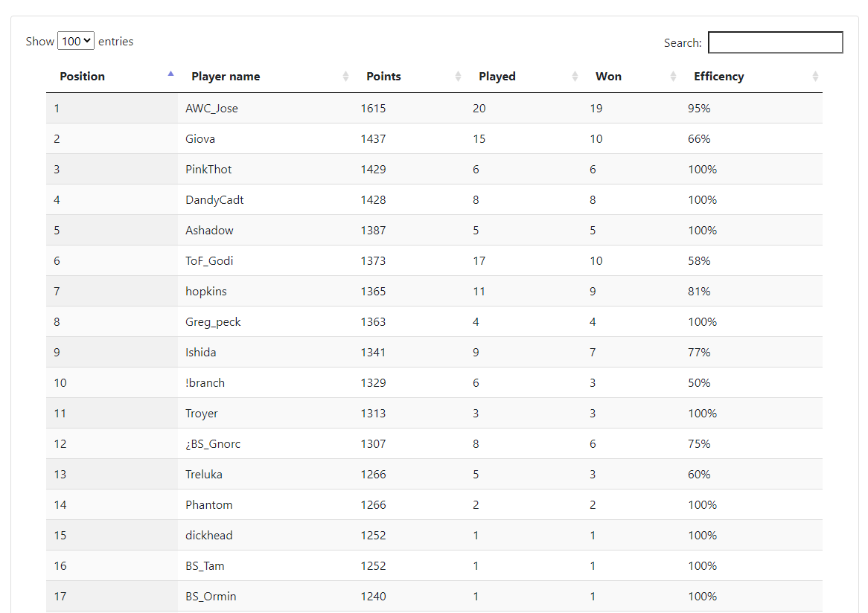Viewport: 868px width, 613px height.
Task: Sort by the Played column arrows
Action: click(x=573, y=76)
